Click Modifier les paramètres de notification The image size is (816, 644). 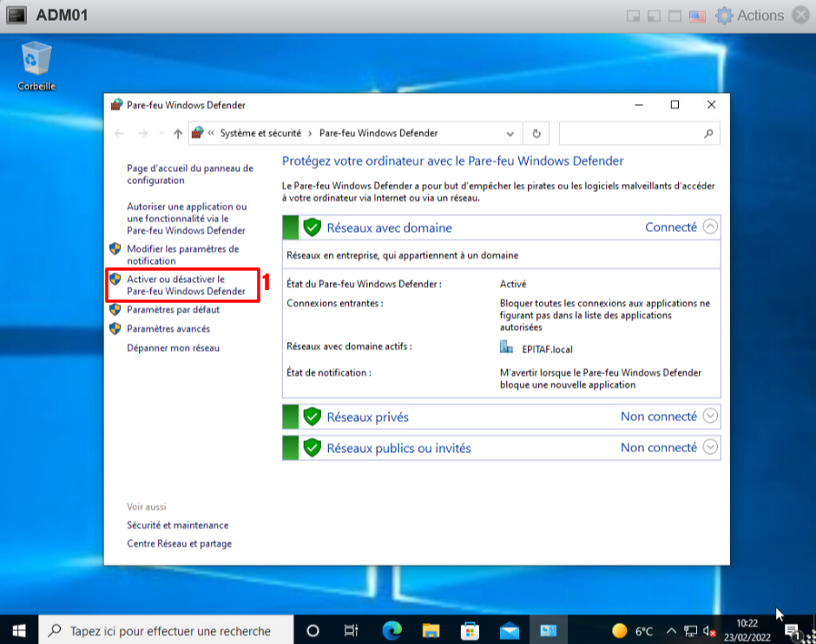[x=181, y=254]
